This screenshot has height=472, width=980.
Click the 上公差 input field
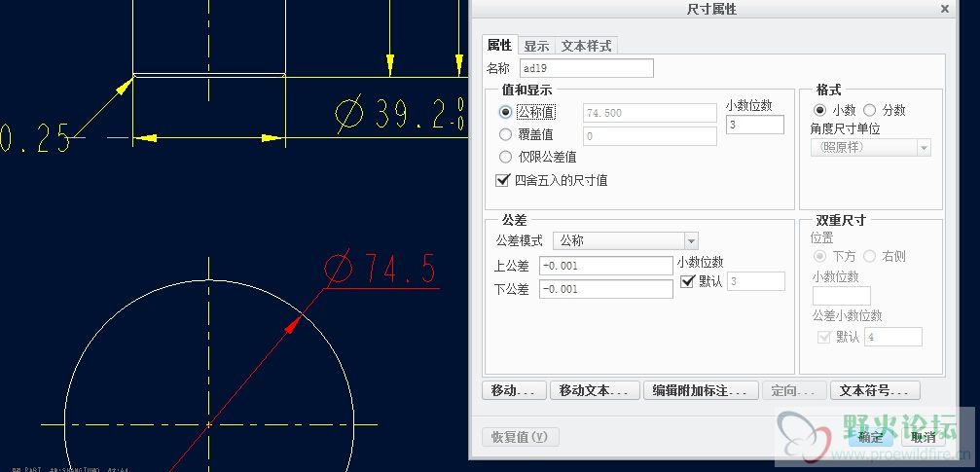click(605, 266)
